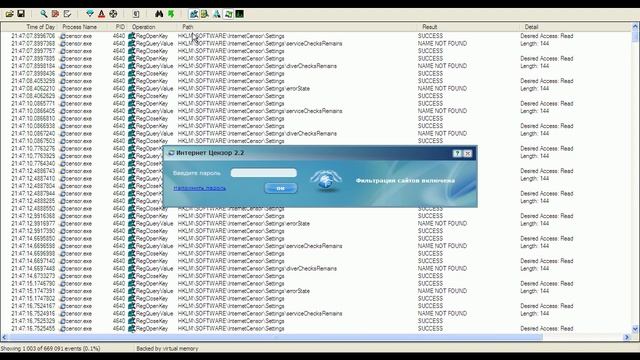Click the vertical scrollbar thumb
This screenshot has width=640, height=360.
[x=635, y=36]
